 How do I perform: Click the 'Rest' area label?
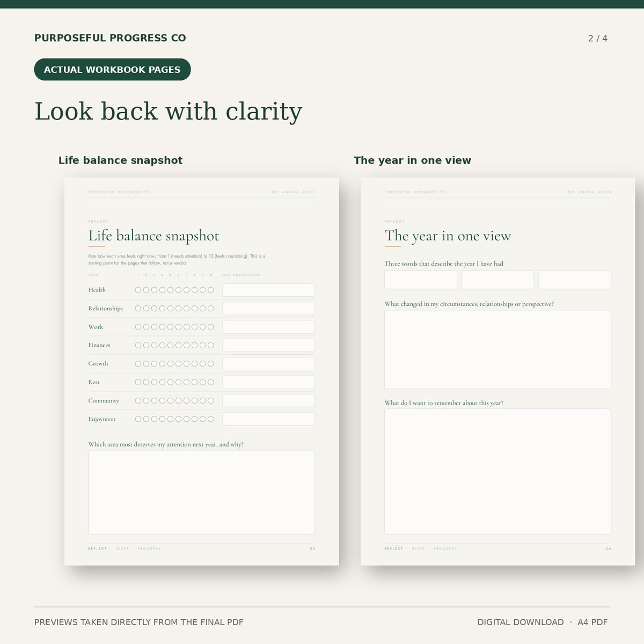coord(94,382)
